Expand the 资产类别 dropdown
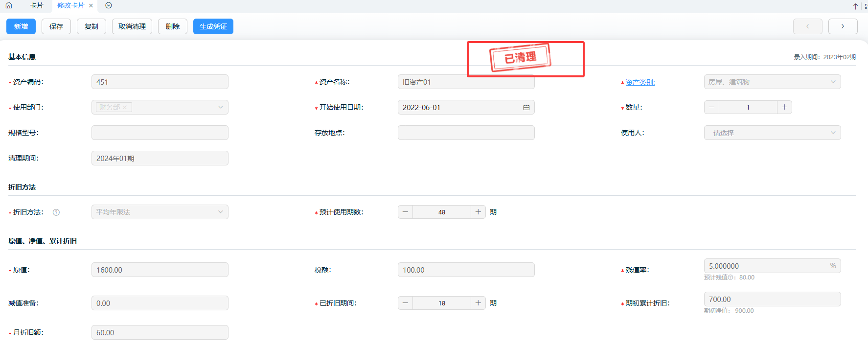This screenshot has width=868, height=348. 833,82
